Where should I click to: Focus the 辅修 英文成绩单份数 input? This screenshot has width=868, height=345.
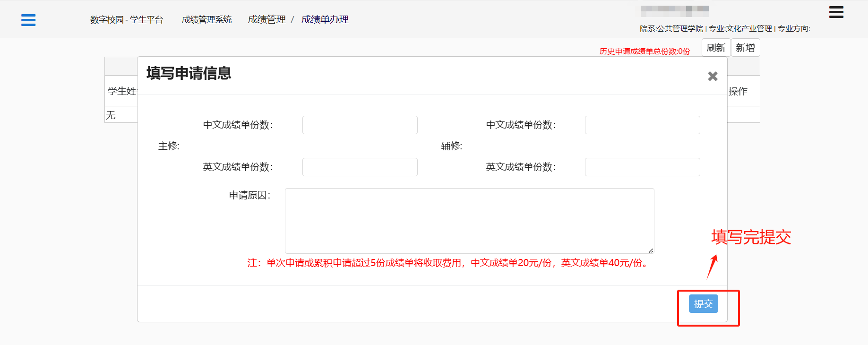point(642,167)
